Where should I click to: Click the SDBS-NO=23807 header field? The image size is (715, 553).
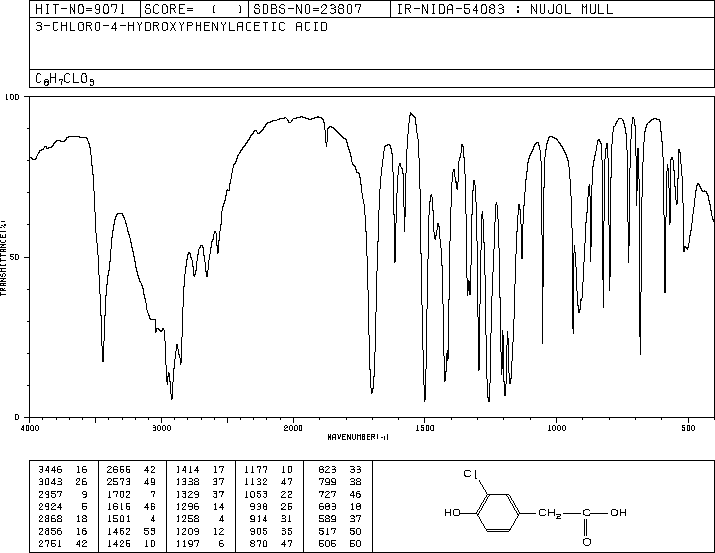tap(319, 9)
